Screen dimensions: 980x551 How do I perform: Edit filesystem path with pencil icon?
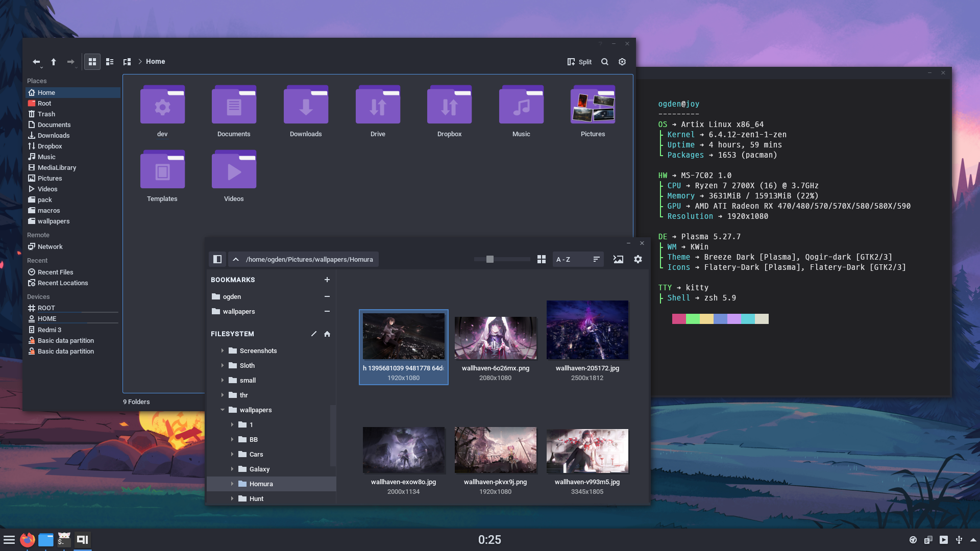tap(313, 334)
